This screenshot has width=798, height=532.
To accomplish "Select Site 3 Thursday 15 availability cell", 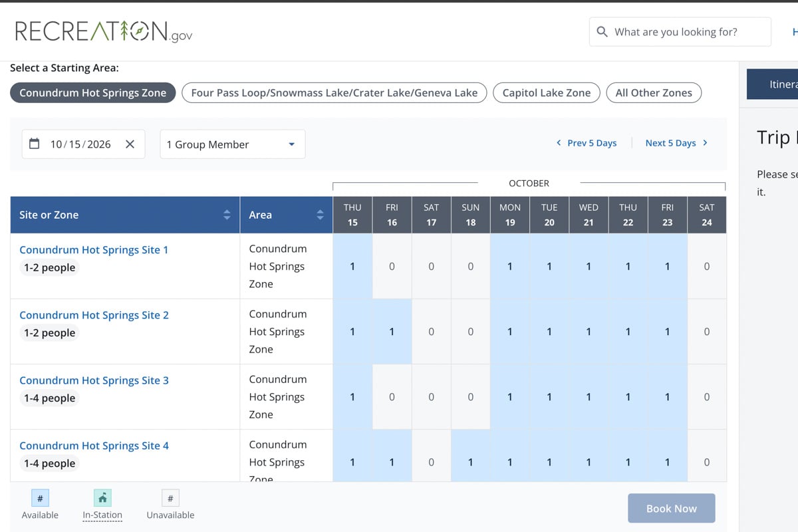I will [352, 397].
